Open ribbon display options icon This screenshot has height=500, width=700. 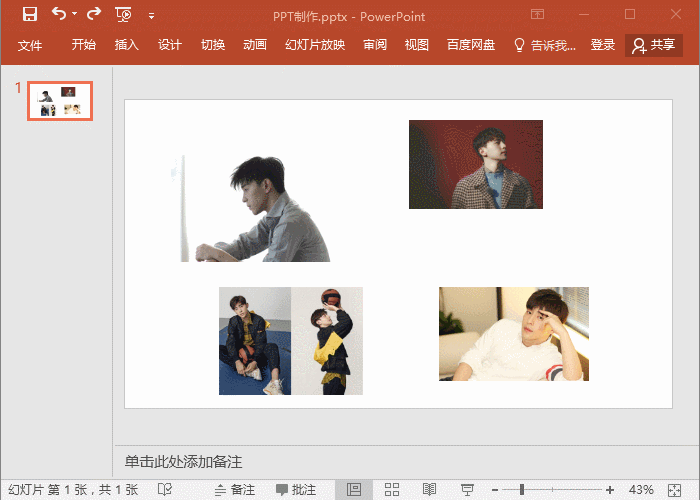click(538, 14)
